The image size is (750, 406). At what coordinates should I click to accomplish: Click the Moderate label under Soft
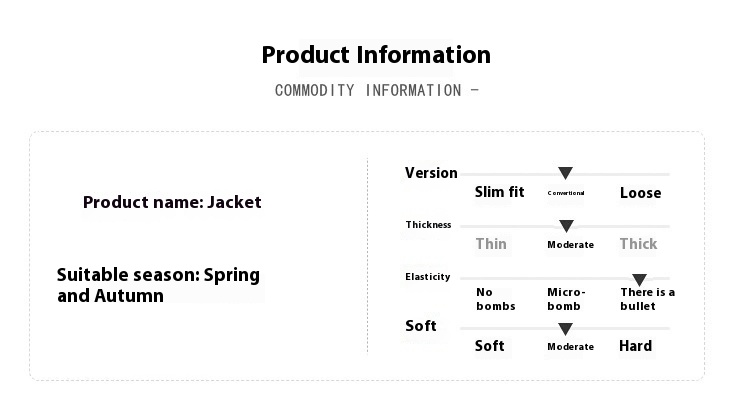click(x=570, y=347)
